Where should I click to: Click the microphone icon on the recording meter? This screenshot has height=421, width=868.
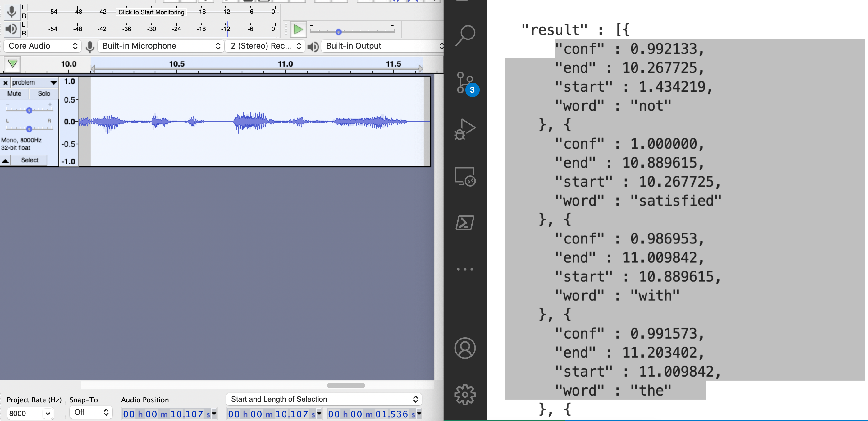tap(12, 12)
